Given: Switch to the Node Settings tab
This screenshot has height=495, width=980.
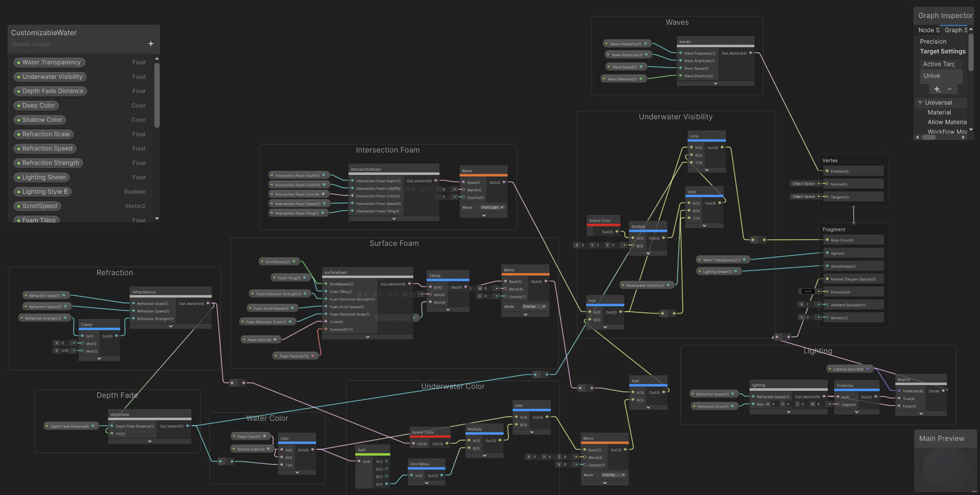Looking at the screenshot, I should 929,30.
